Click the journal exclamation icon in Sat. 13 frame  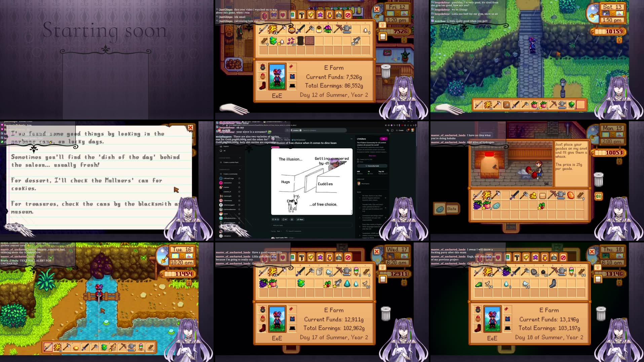click(x=619, y=40)
